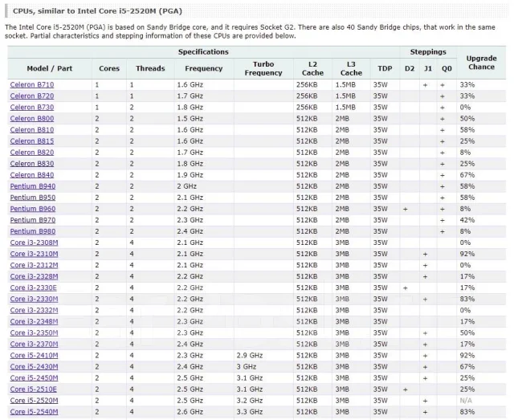Click the Cores column header

tap(109, 68)
